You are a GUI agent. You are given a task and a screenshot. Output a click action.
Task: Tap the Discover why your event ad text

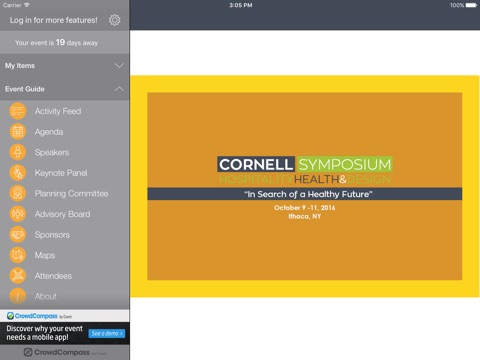coord(44,333)
